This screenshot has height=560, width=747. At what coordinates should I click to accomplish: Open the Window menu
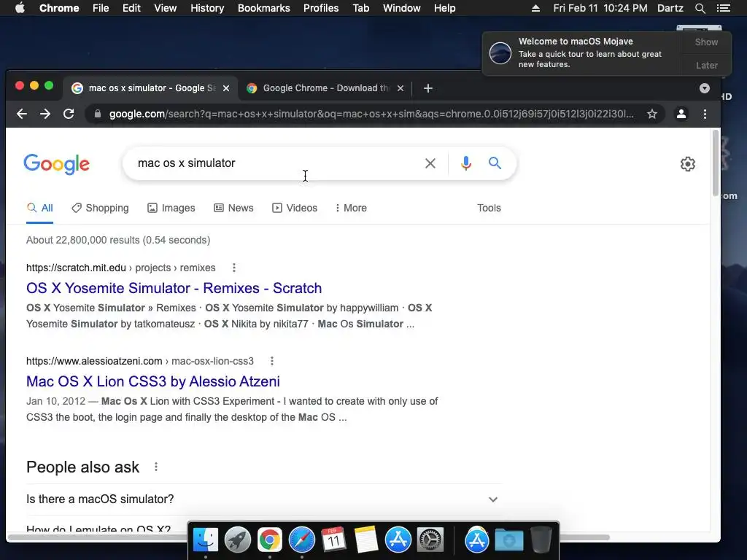pos(402,8)
